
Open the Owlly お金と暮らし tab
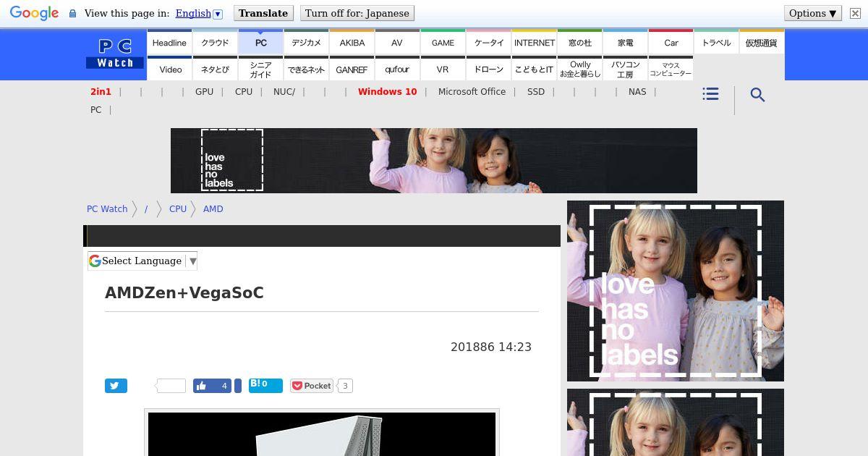coord(580,69)
